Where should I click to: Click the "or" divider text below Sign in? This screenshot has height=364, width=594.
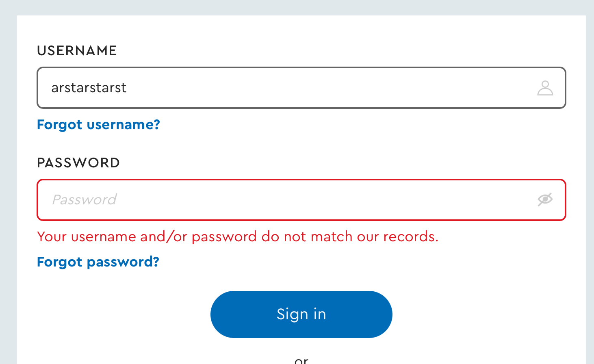point(301,360)
